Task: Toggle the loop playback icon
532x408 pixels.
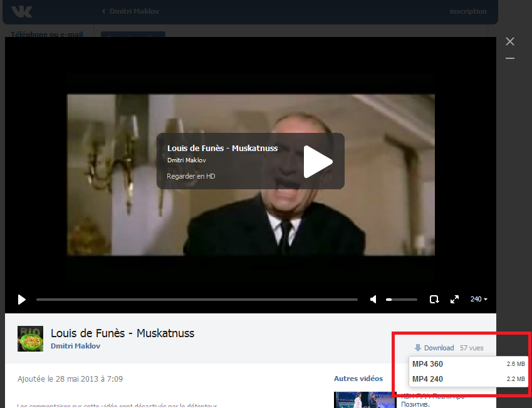Action: tap(434, 300)
